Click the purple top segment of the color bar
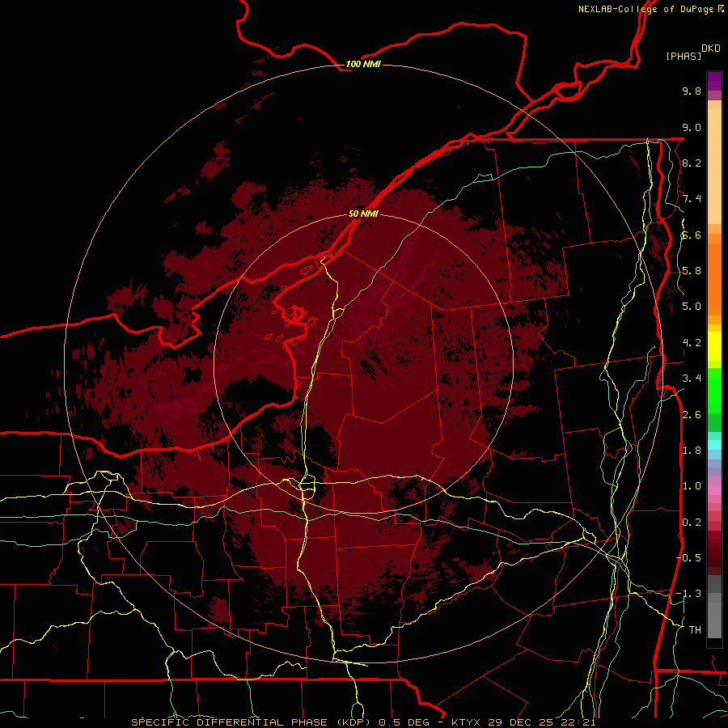Viewport: 728px width, 728px height. [x=714, y=82]
